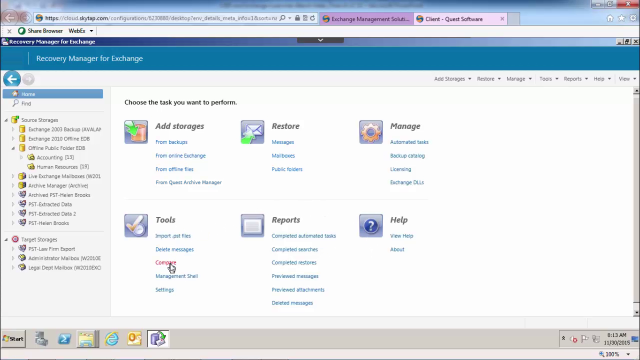Image resolution: width=640 pixels, height=360 pixels.
Task: Expand the Accounting folder node
Action: [22, 157]
